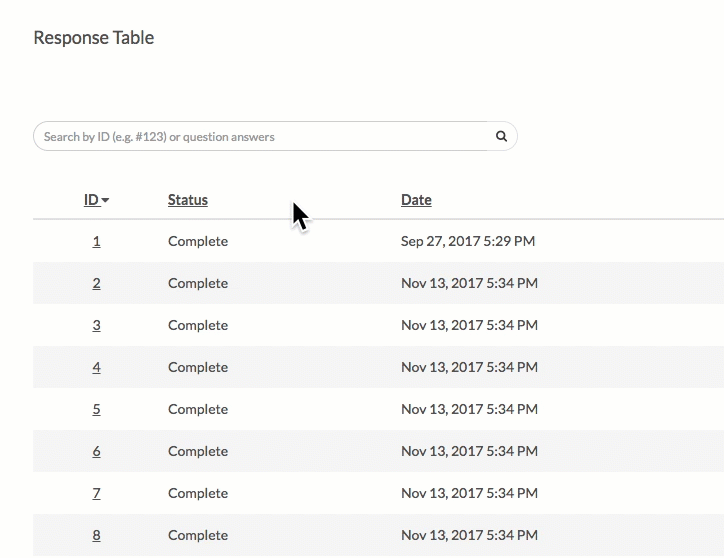The height and width of the screenshot is (558, 724).
Task: Open response ID 1
Action: [x=96, y=241]
